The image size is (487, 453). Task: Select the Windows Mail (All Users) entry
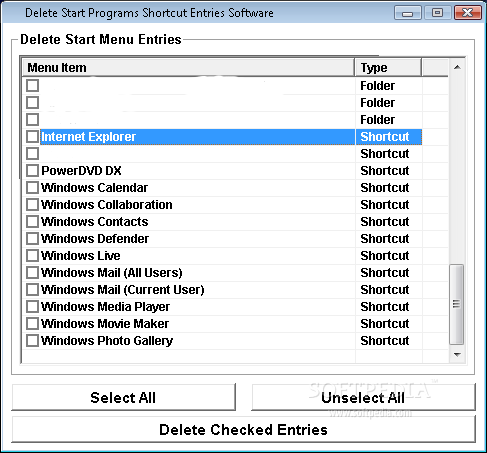tap(112, 273)
